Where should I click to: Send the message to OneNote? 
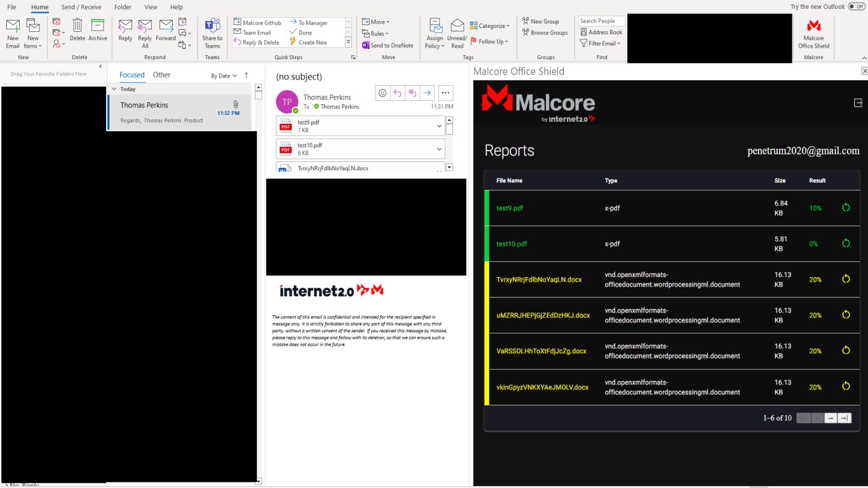388,45
